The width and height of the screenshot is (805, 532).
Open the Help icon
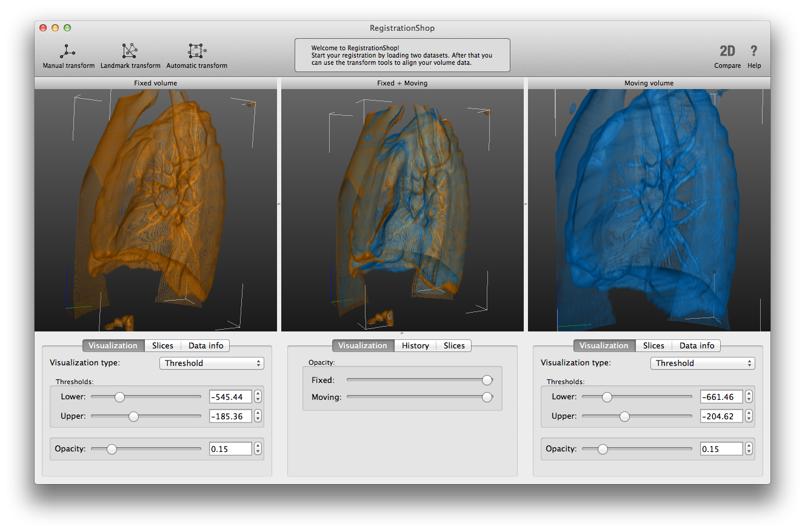tap(753, 56)
